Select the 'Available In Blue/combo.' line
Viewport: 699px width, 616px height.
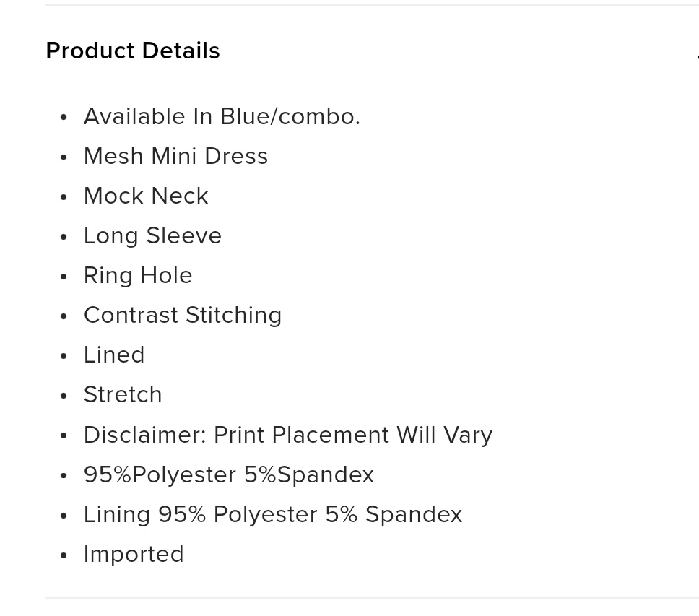[222, 116]
